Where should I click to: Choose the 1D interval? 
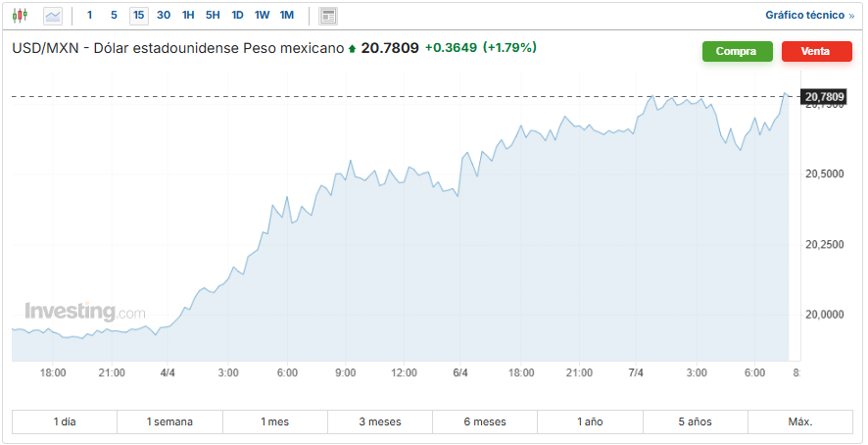237,16
